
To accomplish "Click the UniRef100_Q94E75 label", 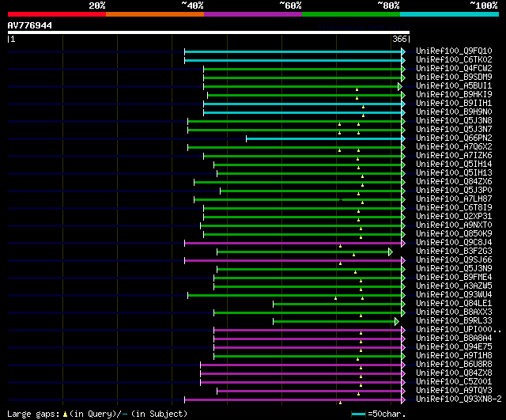I will pos(454,347).
